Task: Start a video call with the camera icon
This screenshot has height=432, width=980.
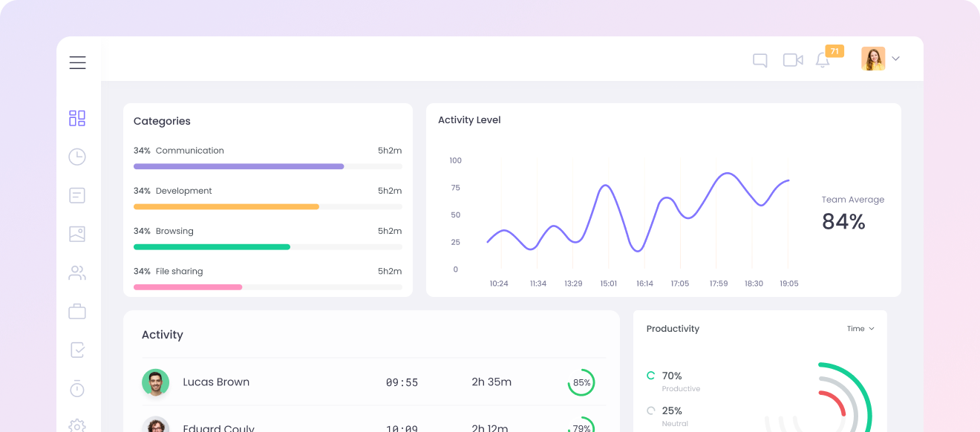Action: (792, 59)
